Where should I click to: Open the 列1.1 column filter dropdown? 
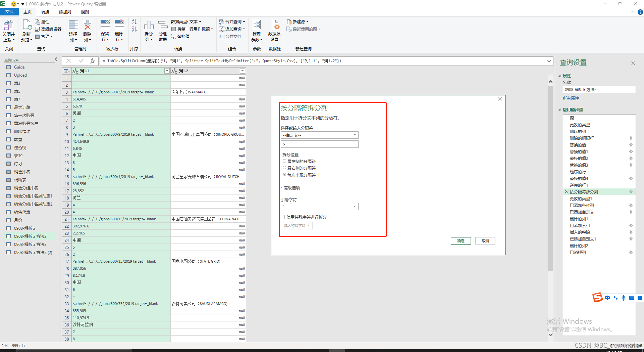[x=167, y=71]
